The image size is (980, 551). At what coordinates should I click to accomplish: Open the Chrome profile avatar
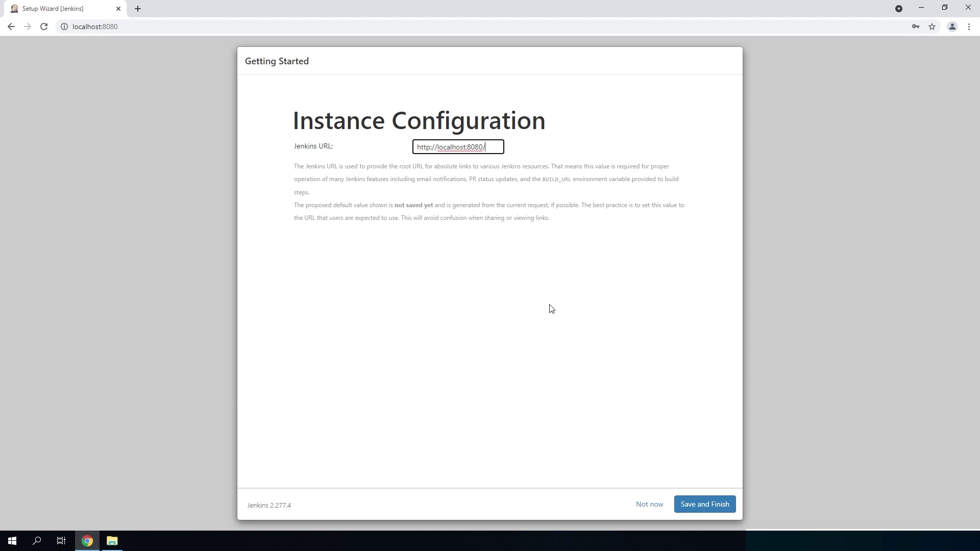952,27
